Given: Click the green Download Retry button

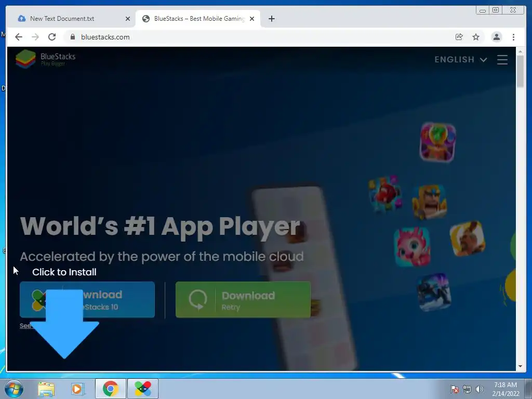Looking at the screenshot, I should coord(243,300).
